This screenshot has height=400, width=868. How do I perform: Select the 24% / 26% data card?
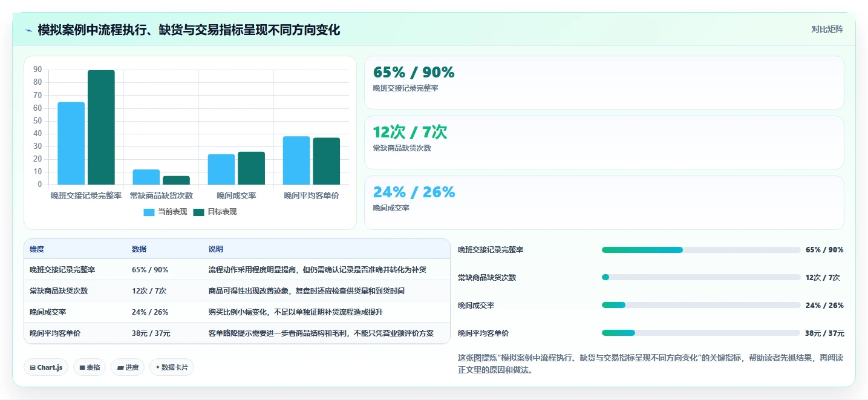(604, 203)
